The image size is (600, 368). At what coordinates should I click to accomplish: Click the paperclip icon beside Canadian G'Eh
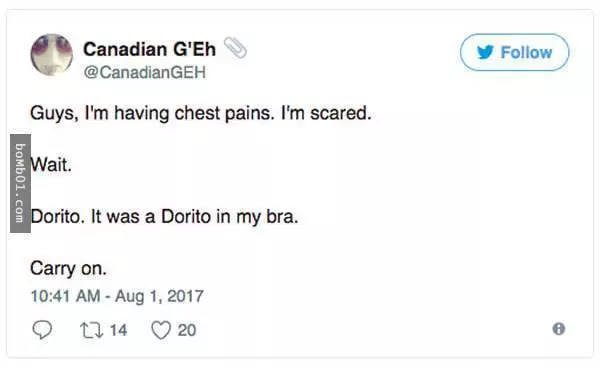(235, 47)
